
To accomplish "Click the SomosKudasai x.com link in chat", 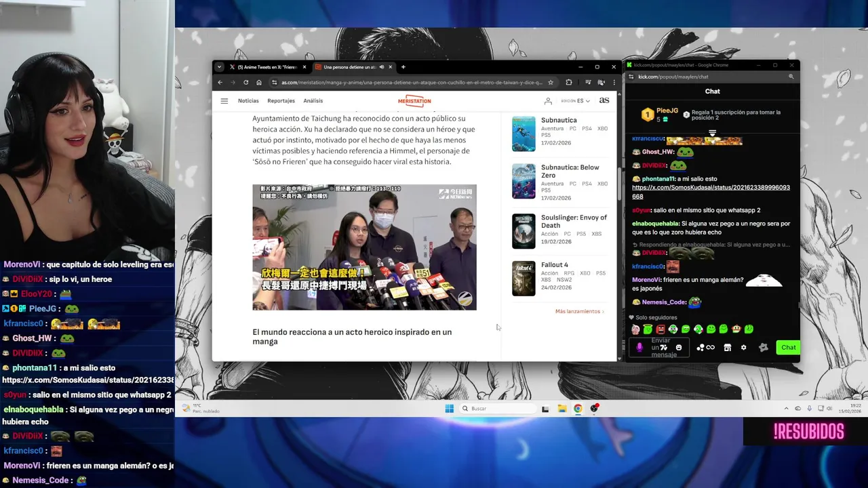I will click(x=711, y=192).
